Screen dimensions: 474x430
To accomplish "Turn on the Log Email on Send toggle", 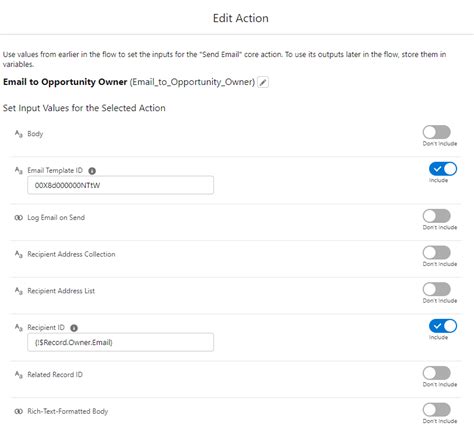I will (437, 216).
